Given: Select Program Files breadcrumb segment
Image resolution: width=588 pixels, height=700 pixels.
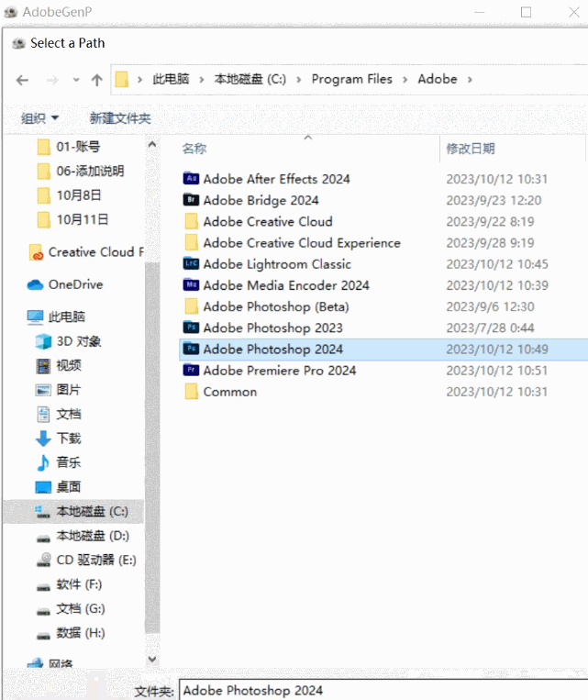Looking at the screenshot, I should 352,80.
